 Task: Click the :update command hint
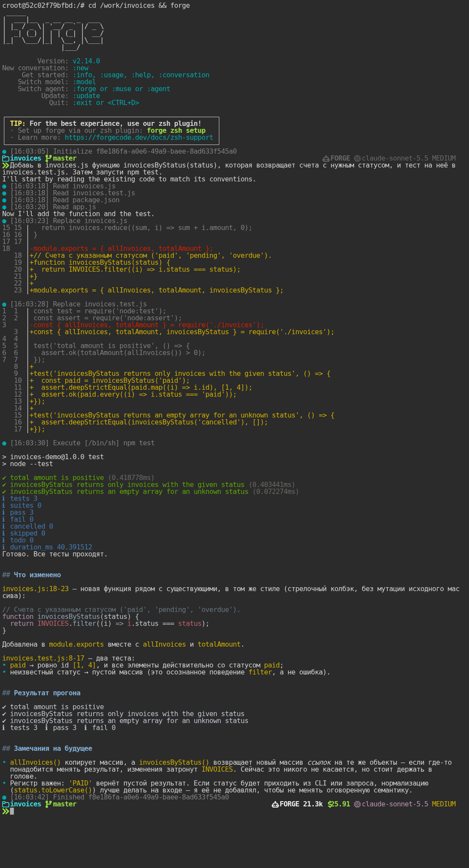point(86,96)
